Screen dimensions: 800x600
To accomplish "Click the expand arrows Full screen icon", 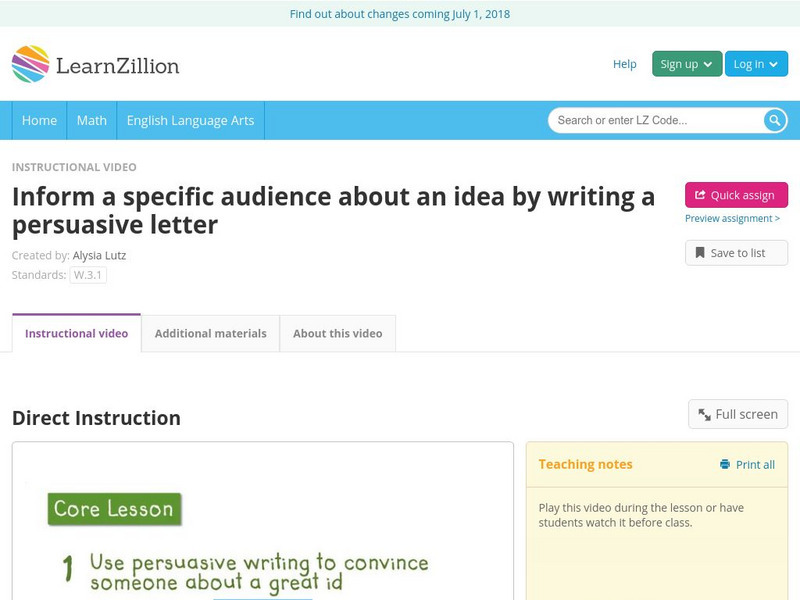I will pos(704,414).
